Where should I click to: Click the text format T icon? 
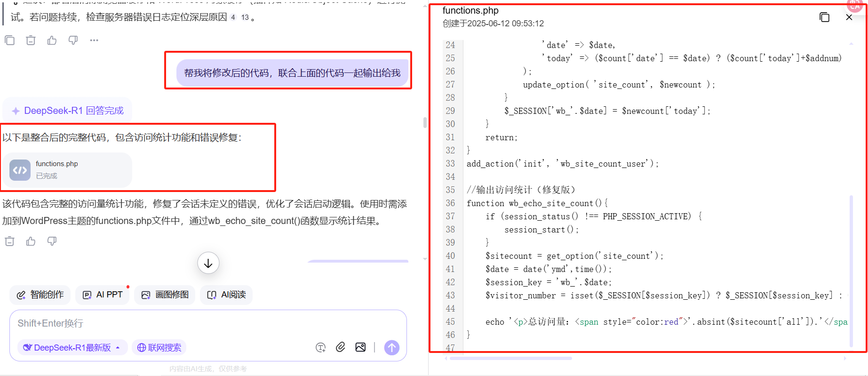(x=320, y=347)
